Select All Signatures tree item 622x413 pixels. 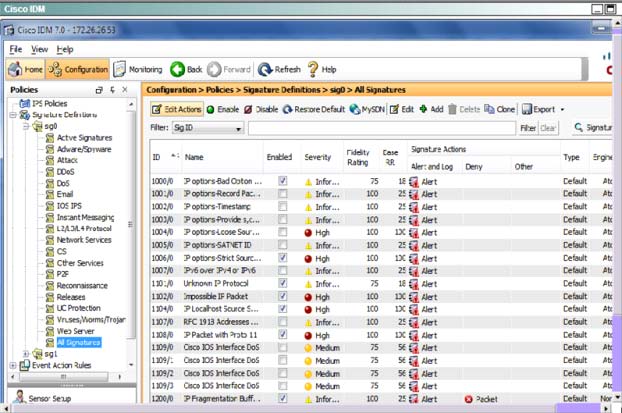pos(79,342)
